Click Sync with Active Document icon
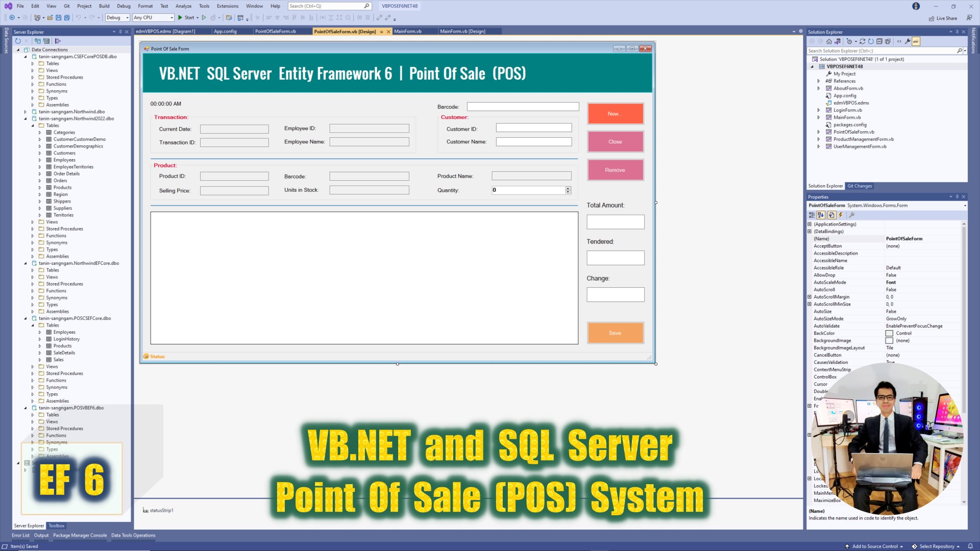This screenshot has width=980, height=551. pyautogui.click(x=862, y=41)
